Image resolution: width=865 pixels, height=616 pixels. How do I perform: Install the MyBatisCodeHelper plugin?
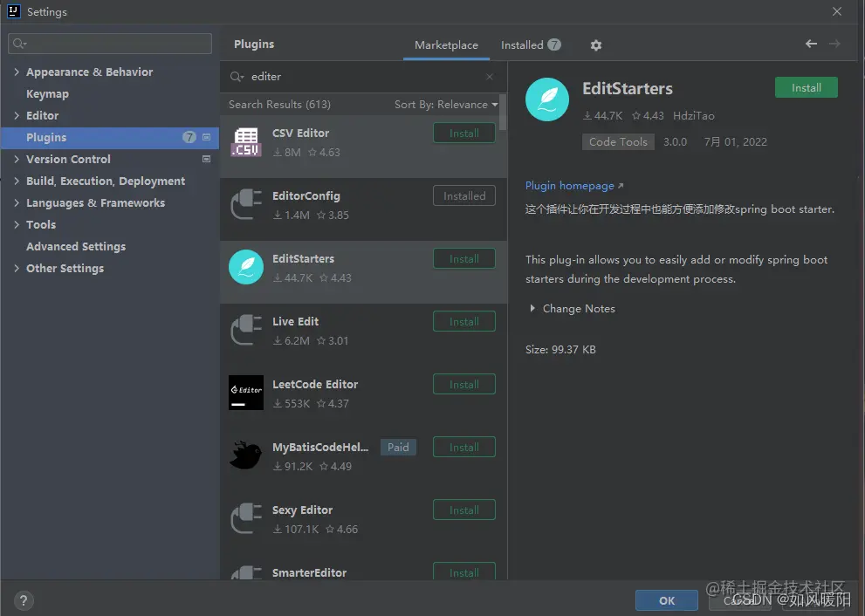[x=464, y=448]
